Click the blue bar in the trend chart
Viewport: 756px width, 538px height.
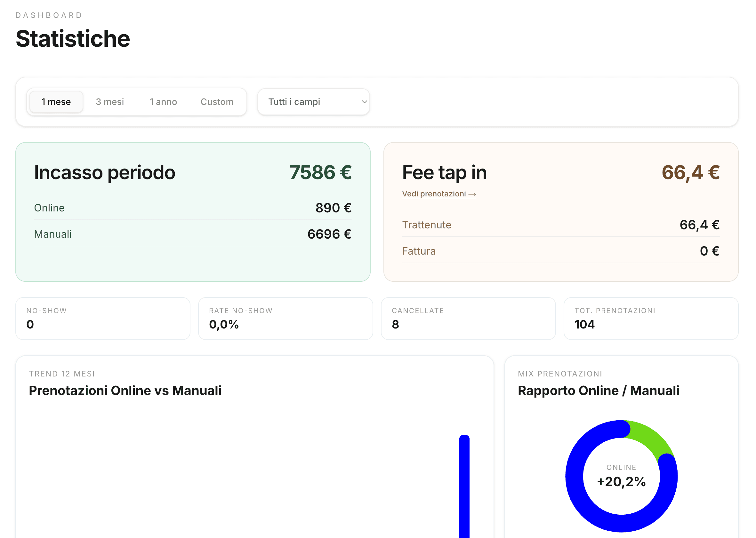[x=464, y=486]
